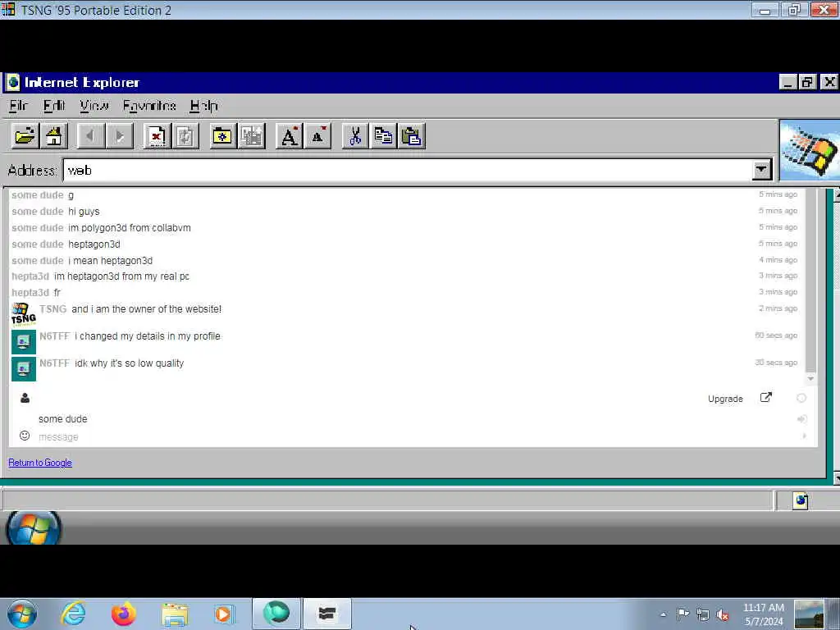
Task: Show hidden tray icons arrow
Action: tap(663, 614)
